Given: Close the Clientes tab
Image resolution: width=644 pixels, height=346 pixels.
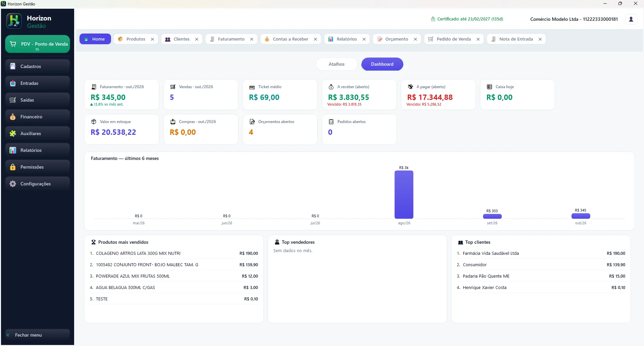Looking at the screenshot, I should tap(197, 39).
